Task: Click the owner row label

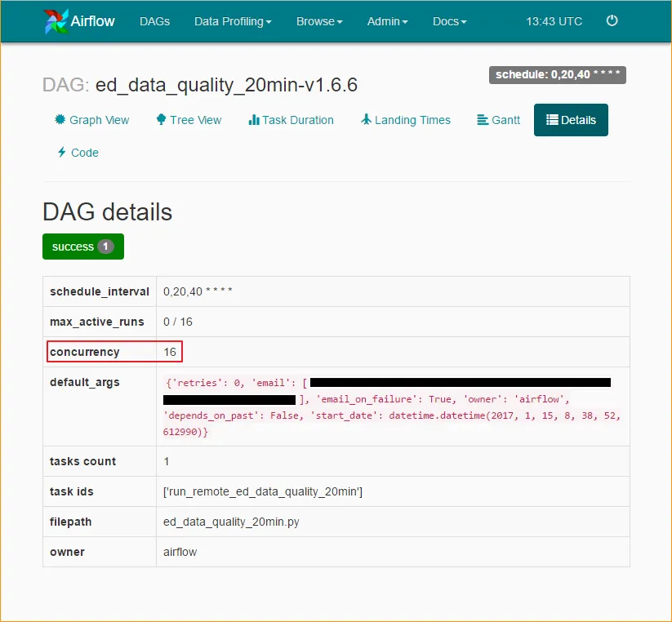Action: click(67, 552)
